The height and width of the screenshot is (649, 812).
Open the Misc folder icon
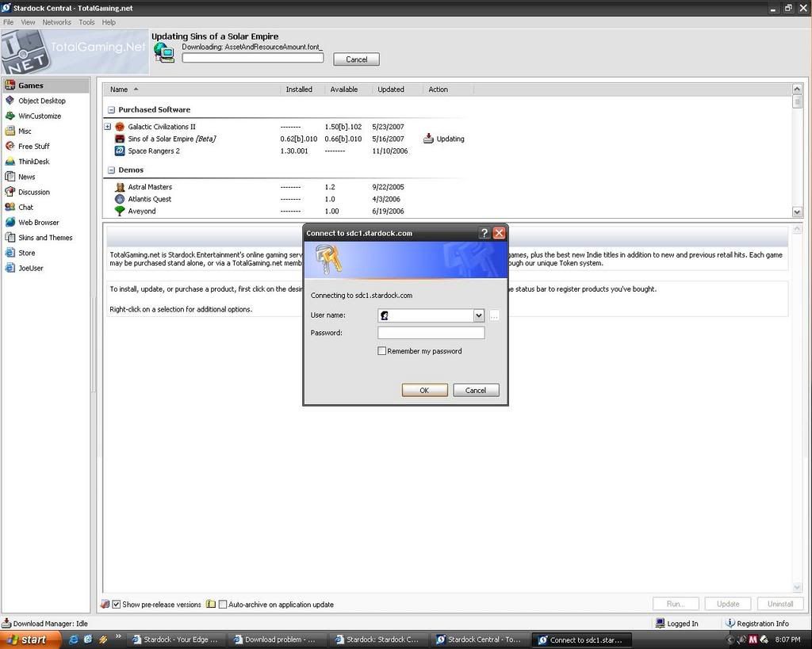point(10,131)
